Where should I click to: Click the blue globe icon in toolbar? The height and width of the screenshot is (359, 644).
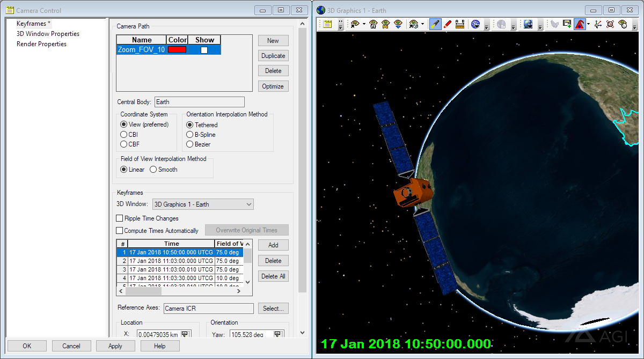475,24
